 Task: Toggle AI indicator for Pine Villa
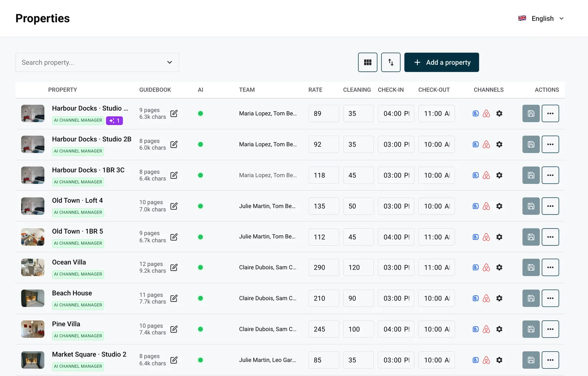(x=200, y=329)
